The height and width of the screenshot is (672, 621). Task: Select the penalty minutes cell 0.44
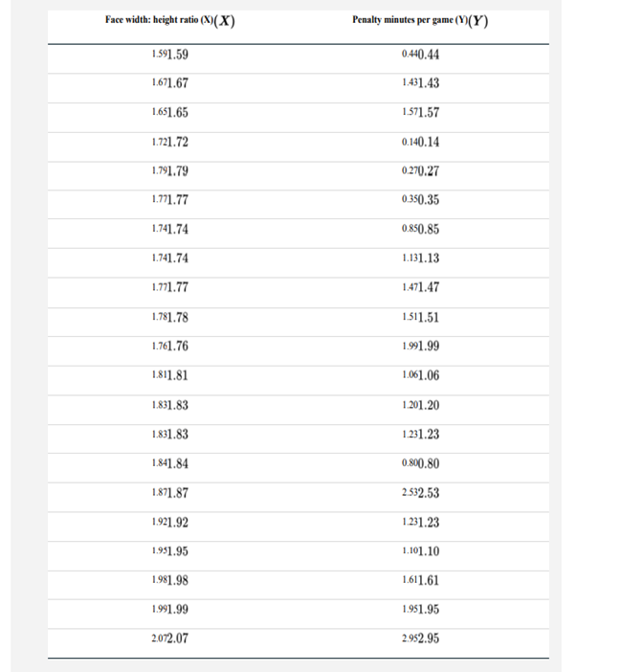[x=421, y=54]
